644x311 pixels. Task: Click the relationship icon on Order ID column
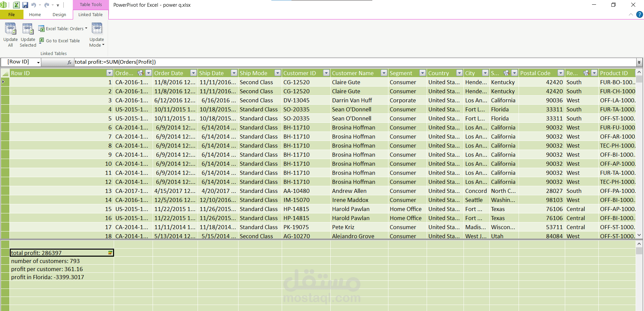click(x=141, y=73)
